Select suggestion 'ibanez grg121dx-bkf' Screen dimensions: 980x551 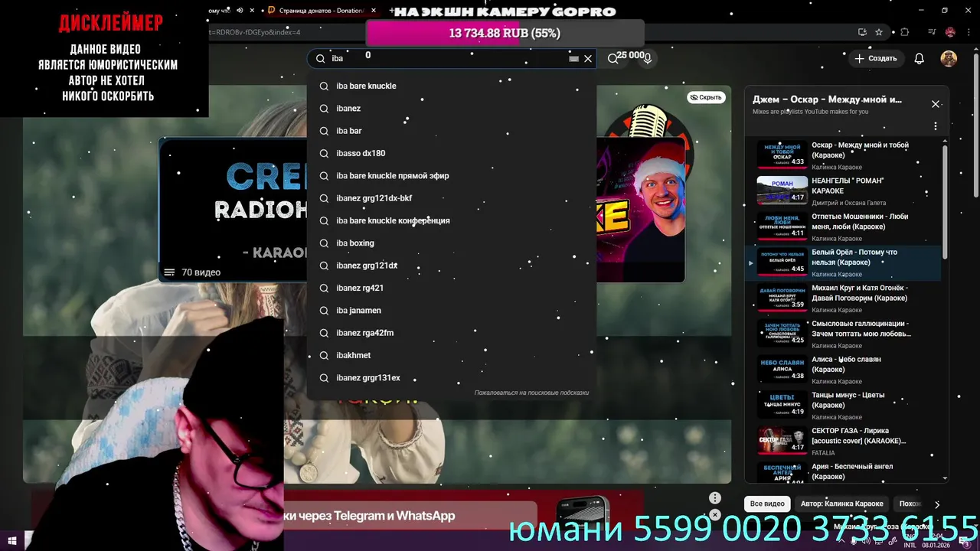[x=451, y=198]
